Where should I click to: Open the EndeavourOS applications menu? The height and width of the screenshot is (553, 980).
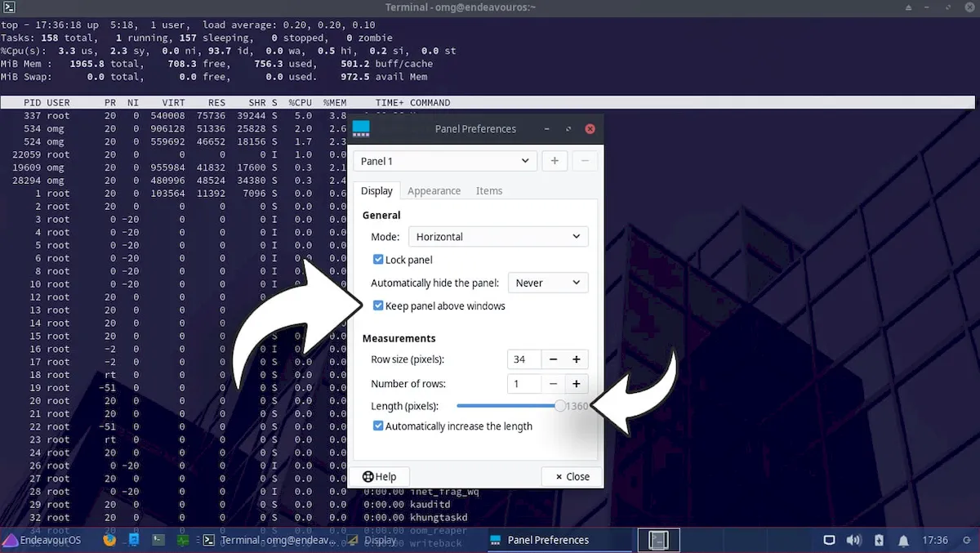tap(42, 540)
